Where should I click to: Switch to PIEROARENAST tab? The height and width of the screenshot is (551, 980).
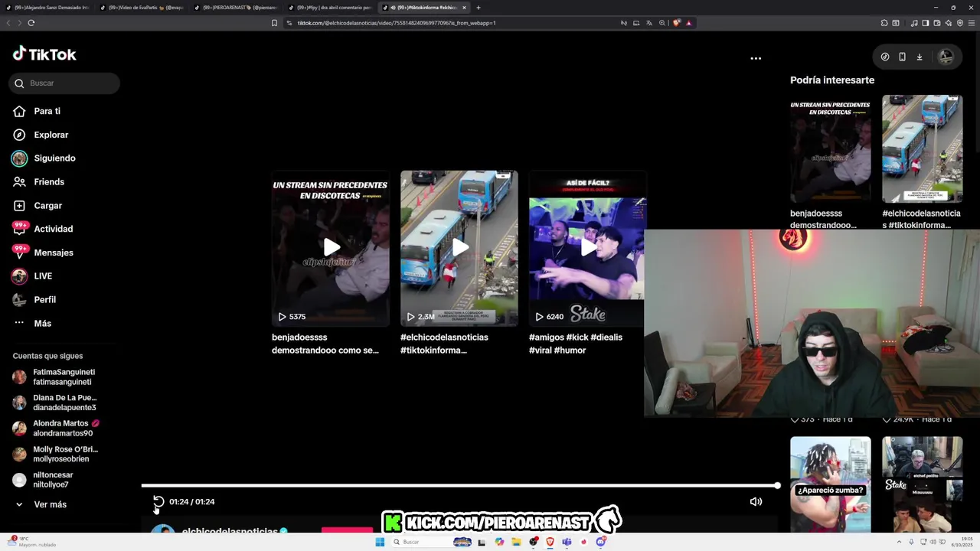pos(235,8)
